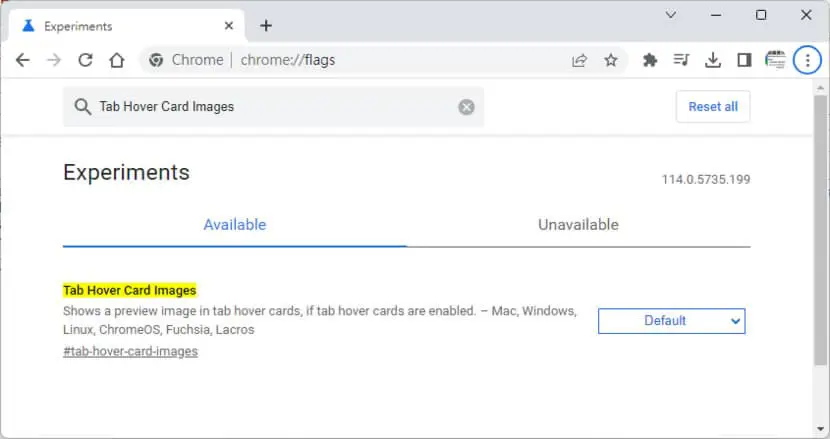This screenshot has height=439, width=830.
Task: Click the Chrome site info icon
Action: coord(156,60)
